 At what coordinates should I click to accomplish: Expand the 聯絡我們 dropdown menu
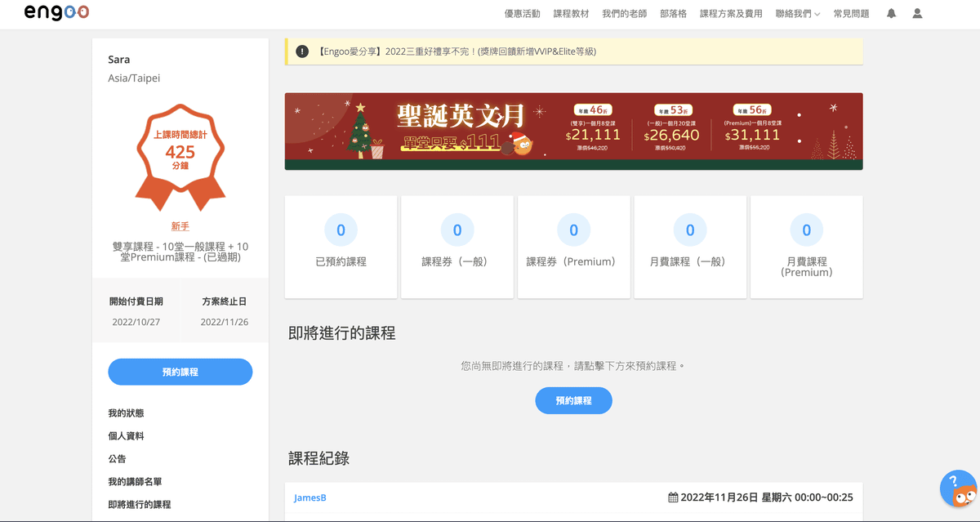798,14
